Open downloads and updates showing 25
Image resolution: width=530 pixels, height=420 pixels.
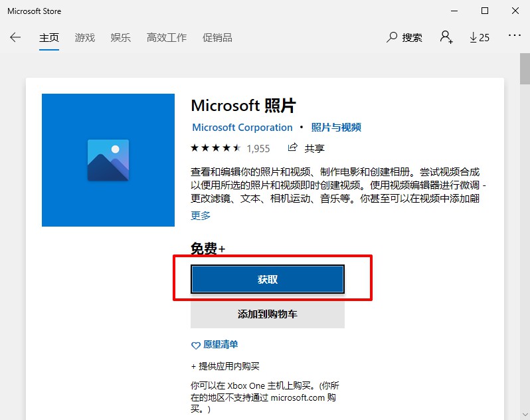(480, 37)
